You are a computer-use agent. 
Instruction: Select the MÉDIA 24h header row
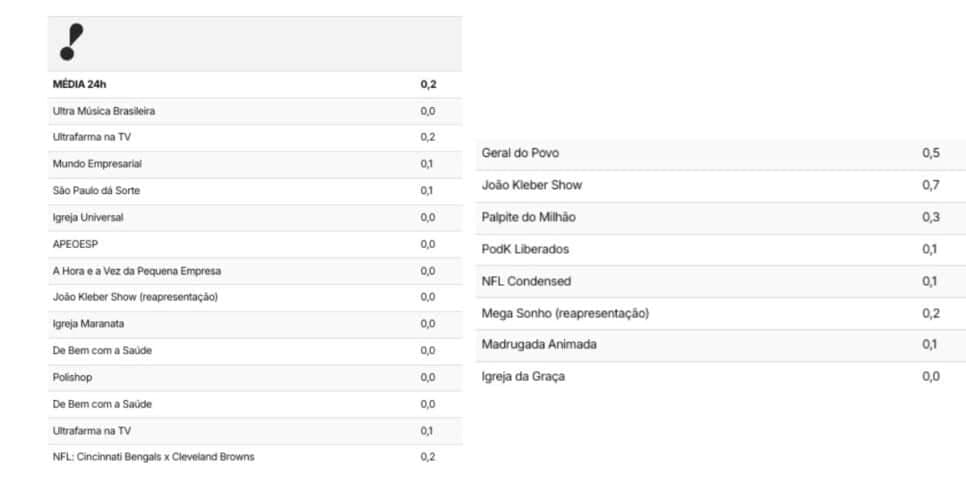255,85
